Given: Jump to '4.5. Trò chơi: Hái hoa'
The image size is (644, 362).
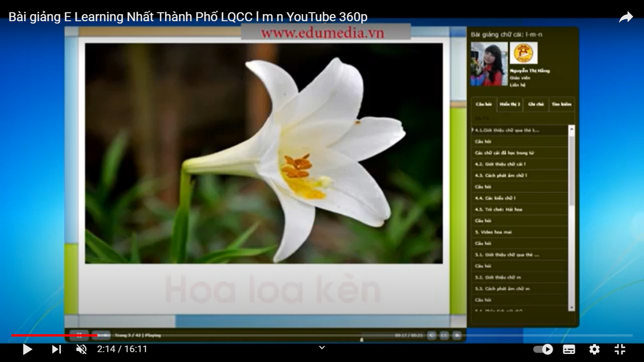Looking at the screenshot, I should pyautogui.click(x=498, y=209).
